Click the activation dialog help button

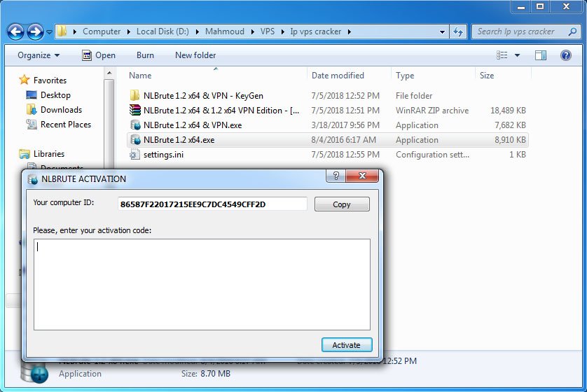[x=336, y=176]
